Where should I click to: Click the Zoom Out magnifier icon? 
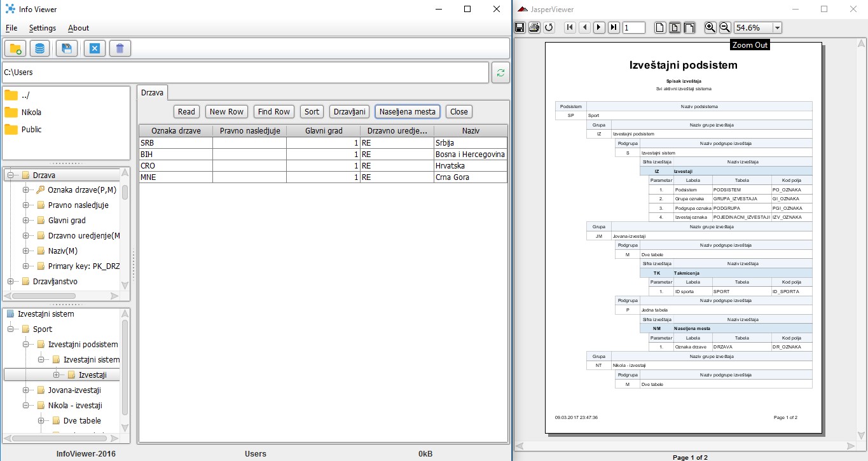coord(726,27)
